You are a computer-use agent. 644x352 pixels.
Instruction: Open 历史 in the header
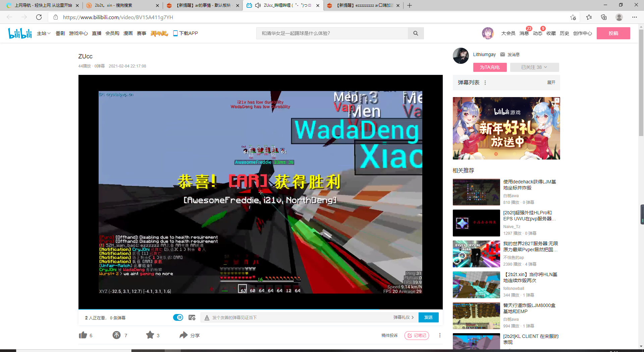pyautogui.click(x=564, y=33)
